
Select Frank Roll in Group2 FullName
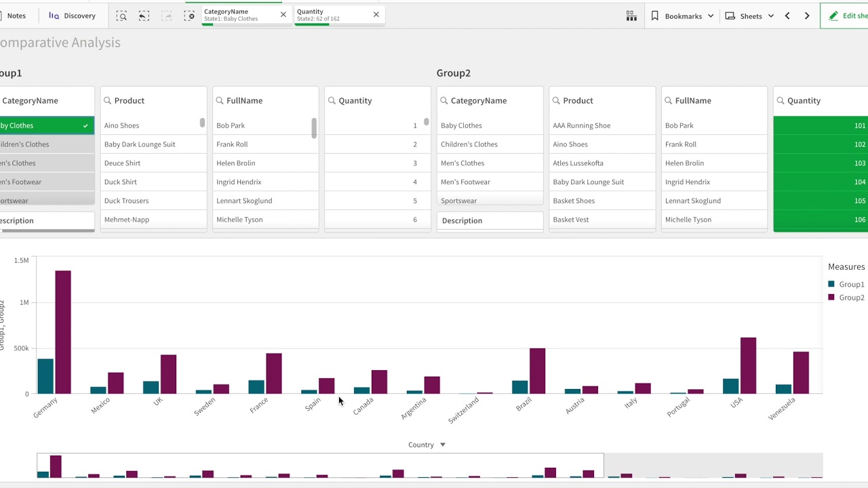(715, 144)
